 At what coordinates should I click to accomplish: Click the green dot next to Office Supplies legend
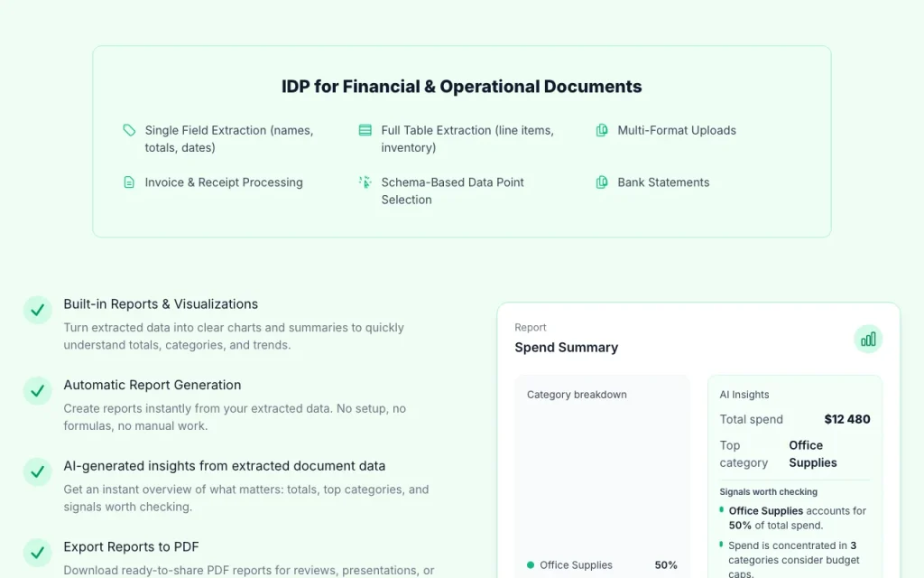pos(531,565)
